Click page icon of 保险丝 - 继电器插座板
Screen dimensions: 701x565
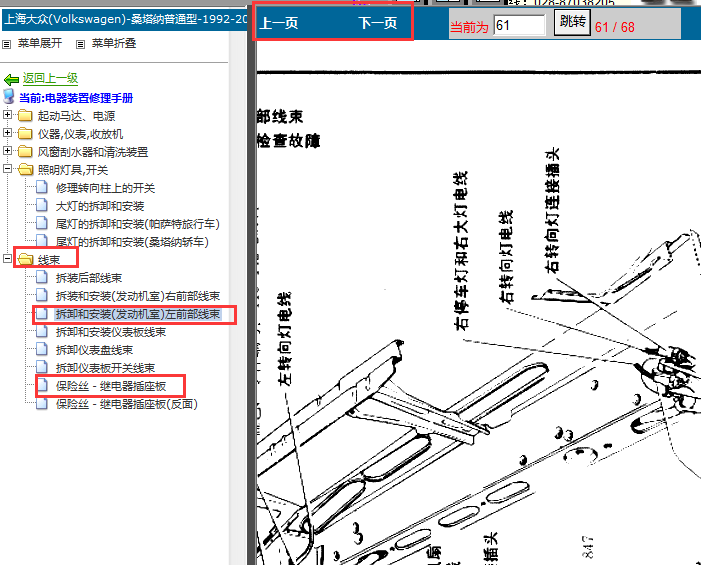42,384
